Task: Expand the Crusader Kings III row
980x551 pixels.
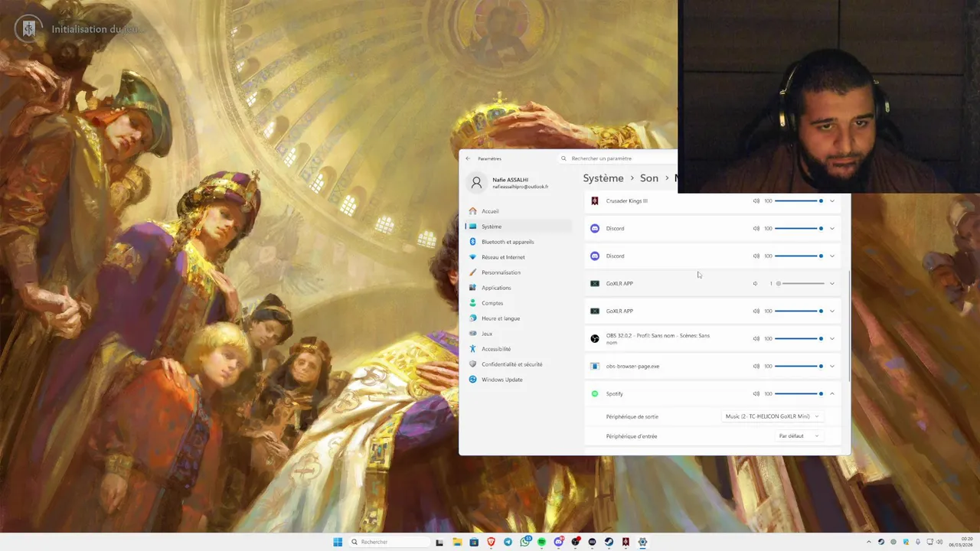Action: (x=832, y=201)
